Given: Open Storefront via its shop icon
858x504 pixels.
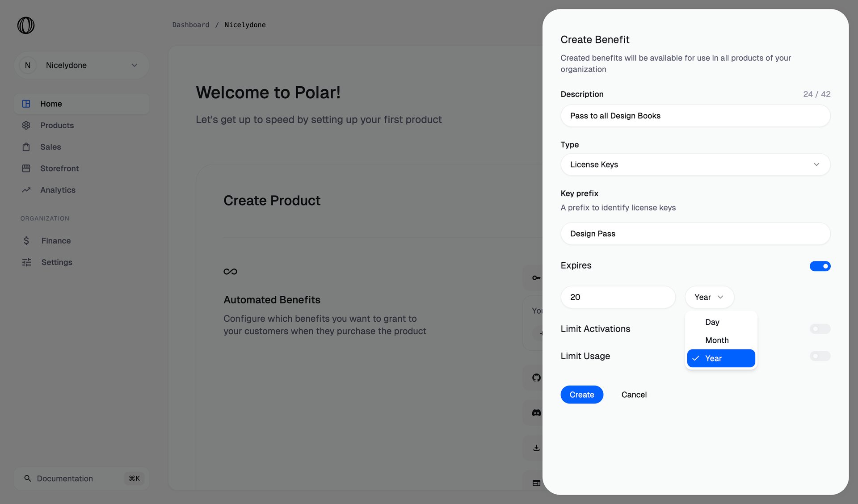Looking at the screenshot, I should (26, 168).
